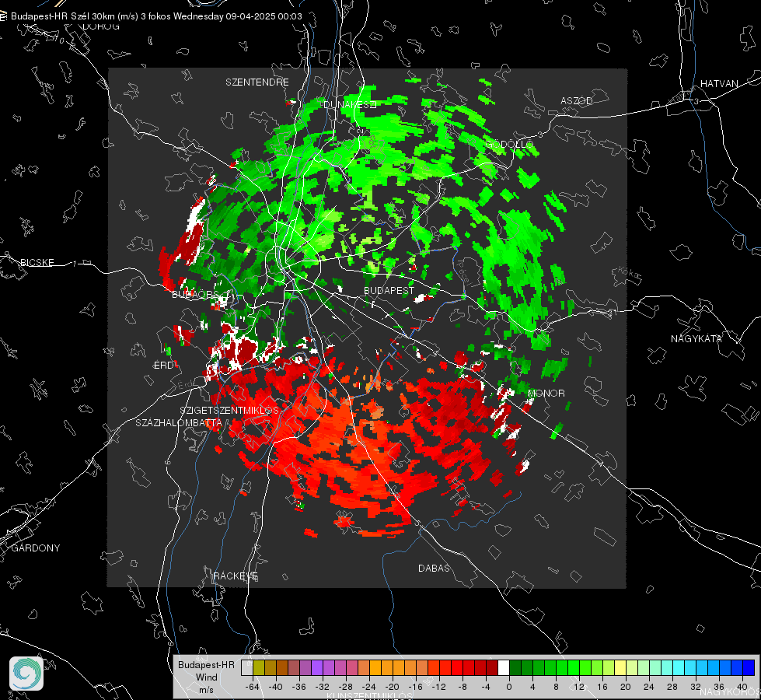Select the RACKEVE town label

pyautogui.click(x=236, y=576)
